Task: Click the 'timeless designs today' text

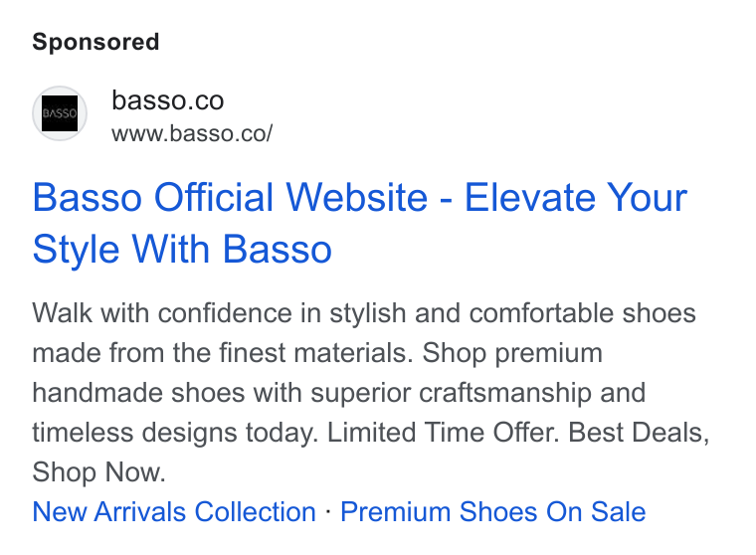Action: pos(175,433)
